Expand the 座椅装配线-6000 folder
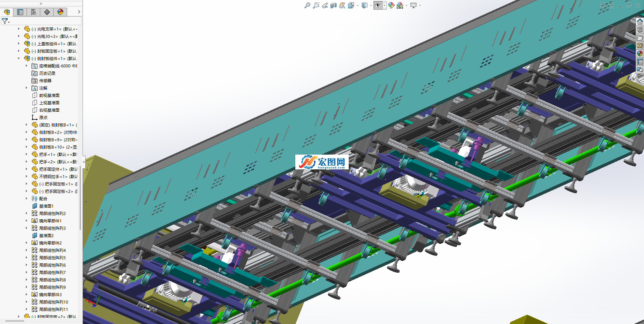 pos(27,66)
